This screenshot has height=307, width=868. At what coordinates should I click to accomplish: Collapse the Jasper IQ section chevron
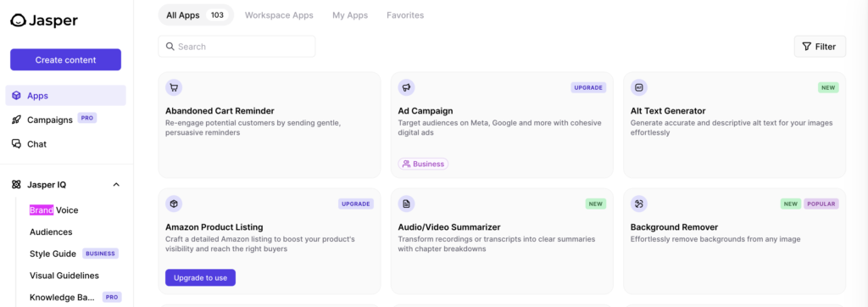[x=116, y=185]
